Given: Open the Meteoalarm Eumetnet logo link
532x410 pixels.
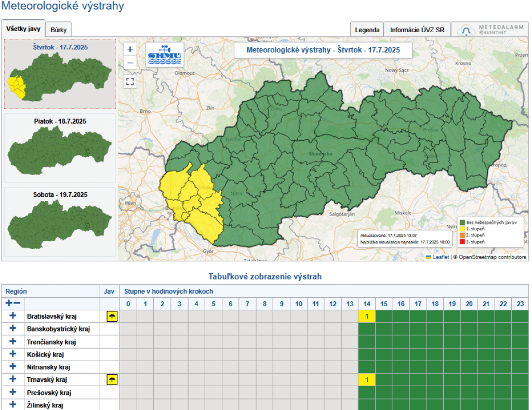Looking at the screenshot, I should 490,30.
